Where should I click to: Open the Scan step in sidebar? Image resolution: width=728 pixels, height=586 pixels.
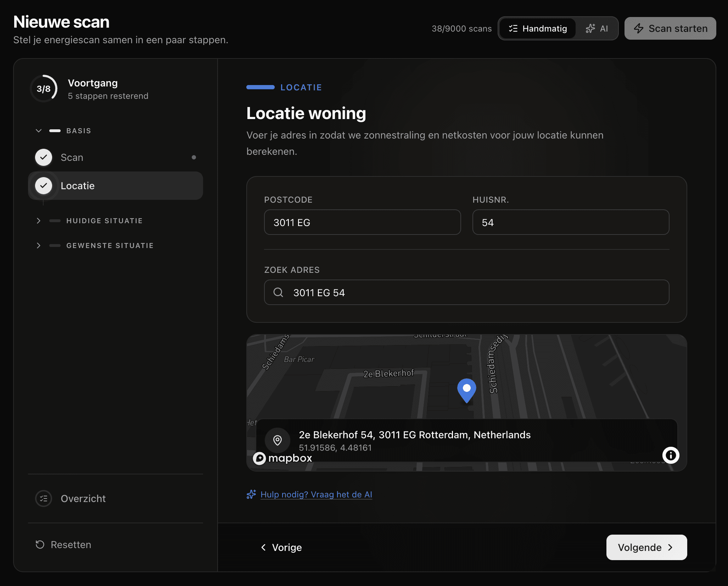[72, 157]
